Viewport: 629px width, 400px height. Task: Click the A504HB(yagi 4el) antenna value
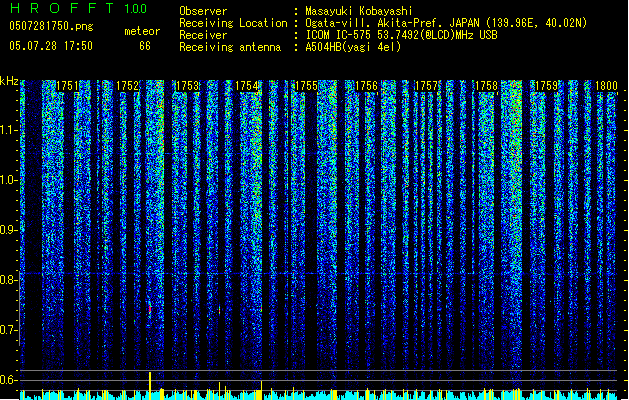[x=353, y=47]
